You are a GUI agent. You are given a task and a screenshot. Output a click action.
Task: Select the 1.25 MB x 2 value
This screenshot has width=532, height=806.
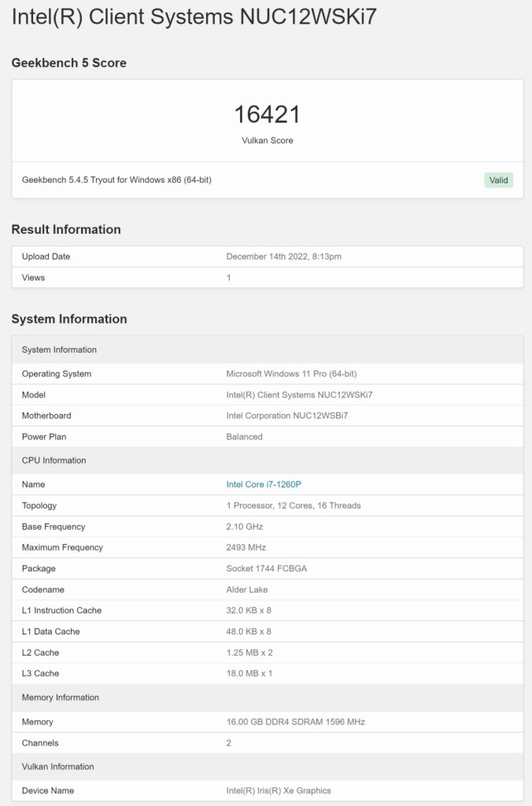[x=249, y=653]
